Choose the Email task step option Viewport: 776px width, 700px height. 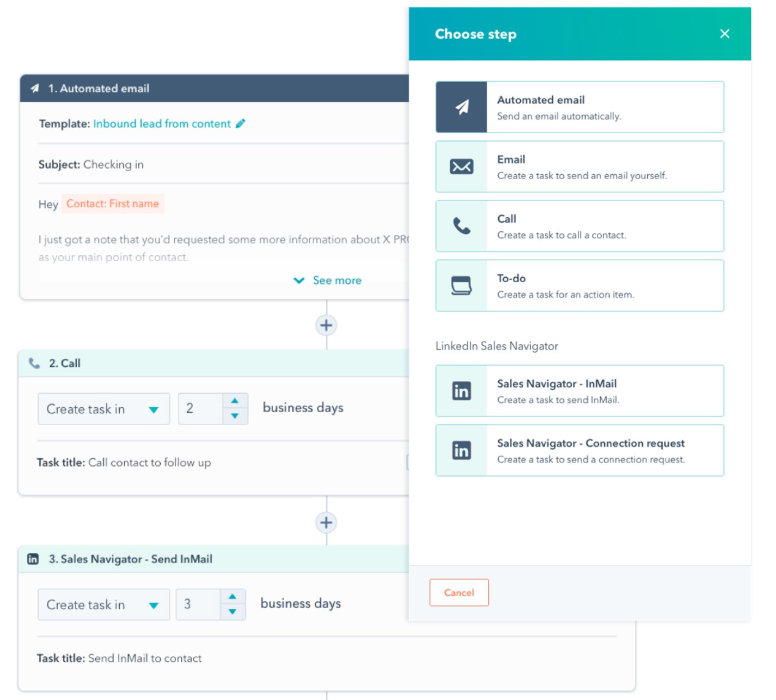click(579, 166)
